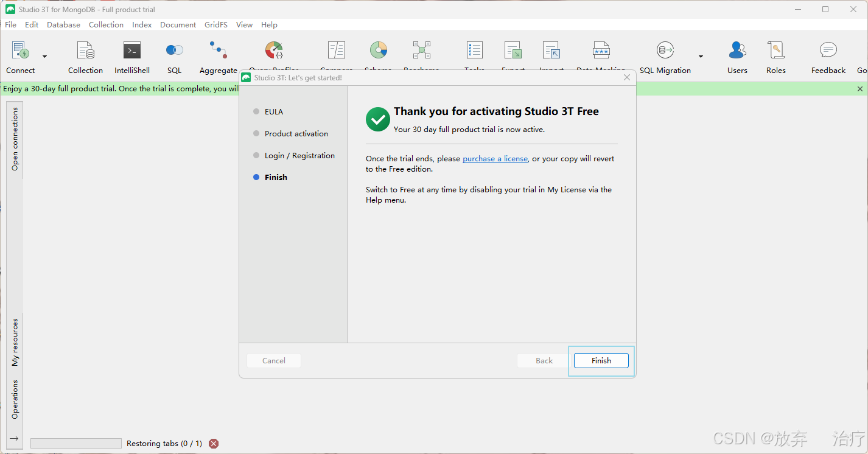Open the Collection menu

coord(106,25)
